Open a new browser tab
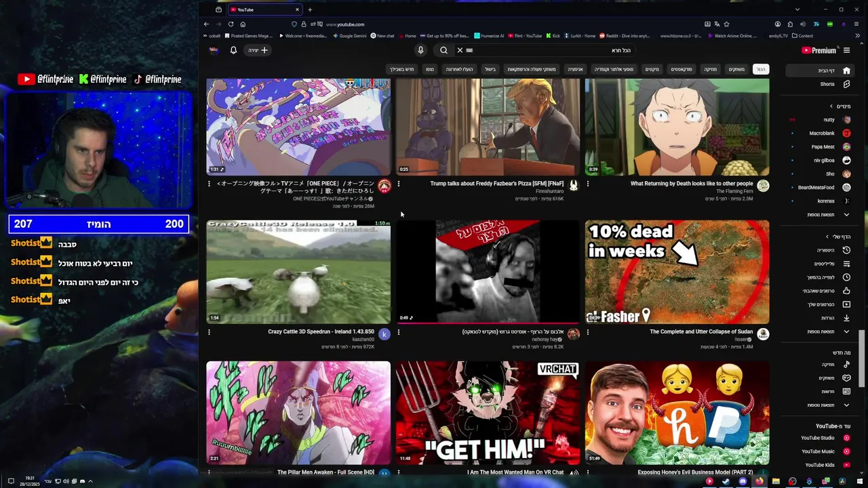Image resolution: width=868 pixels, height=488 pixels. (310, 9)
